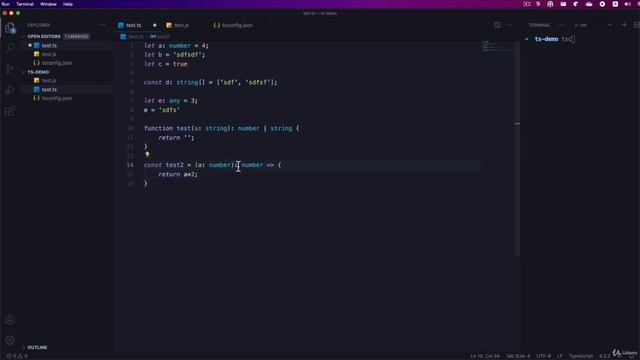Open editor More Actions ellipsis

tap(510, 25)
